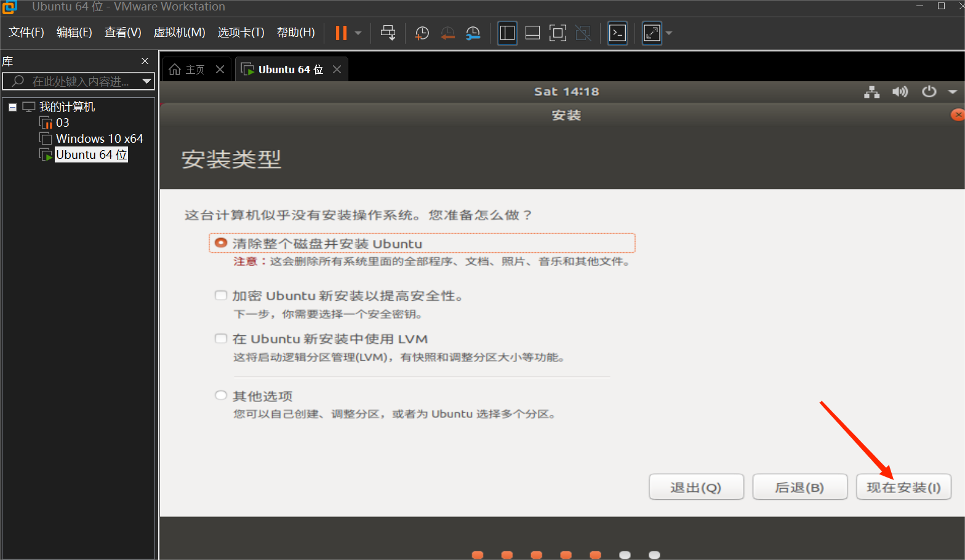Open the 帮助(H) menu
Viewport: 965px width, 560px height.
click(x=296, y=33)
